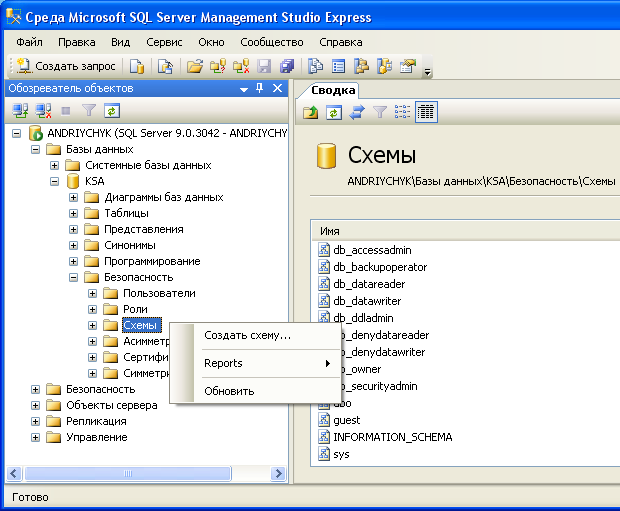620x511 pixels.
Task: Click the SQL Server Mobile query icon
Action: coord(165,66)
